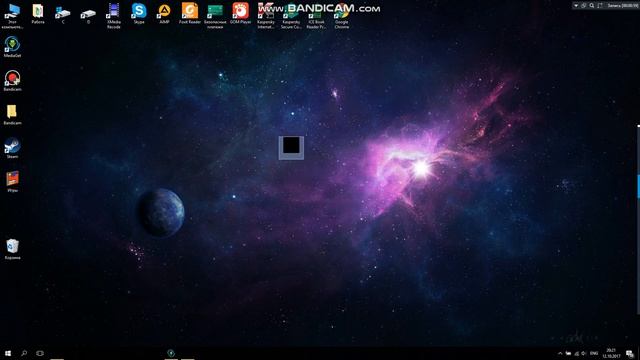This screenshot has width=640, height=360.
Task: Open the 'Этот компьютер' desktop icon
Action: coord(12,15)
